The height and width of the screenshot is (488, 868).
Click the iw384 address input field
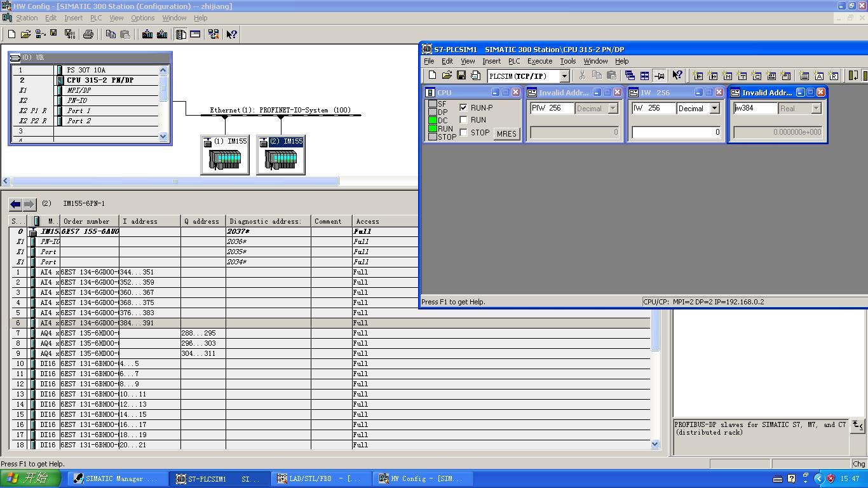click(756, 108)
